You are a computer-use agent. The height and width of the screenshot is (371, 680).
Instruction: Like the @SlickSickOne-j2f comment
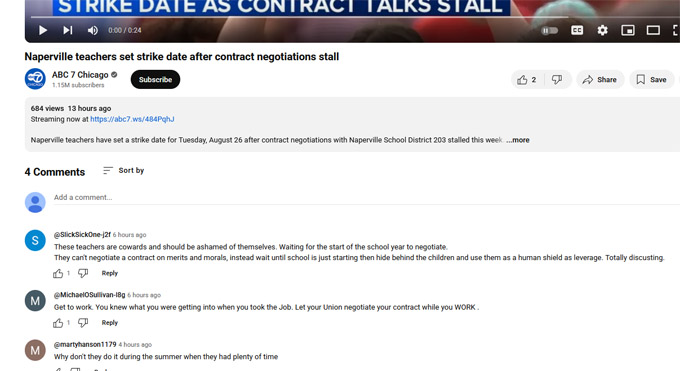point(58,273)
